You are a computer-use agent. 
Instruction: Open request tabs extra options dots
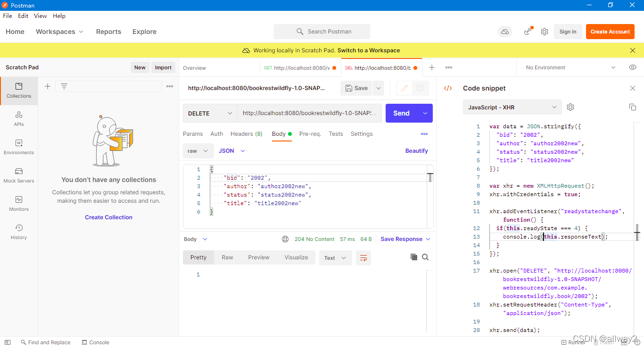pyautogui.click(x=424, y=134)
